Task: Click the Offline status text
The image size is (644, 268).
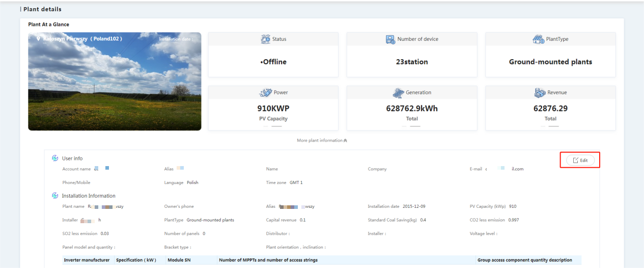Action: [x=273, y=62]
